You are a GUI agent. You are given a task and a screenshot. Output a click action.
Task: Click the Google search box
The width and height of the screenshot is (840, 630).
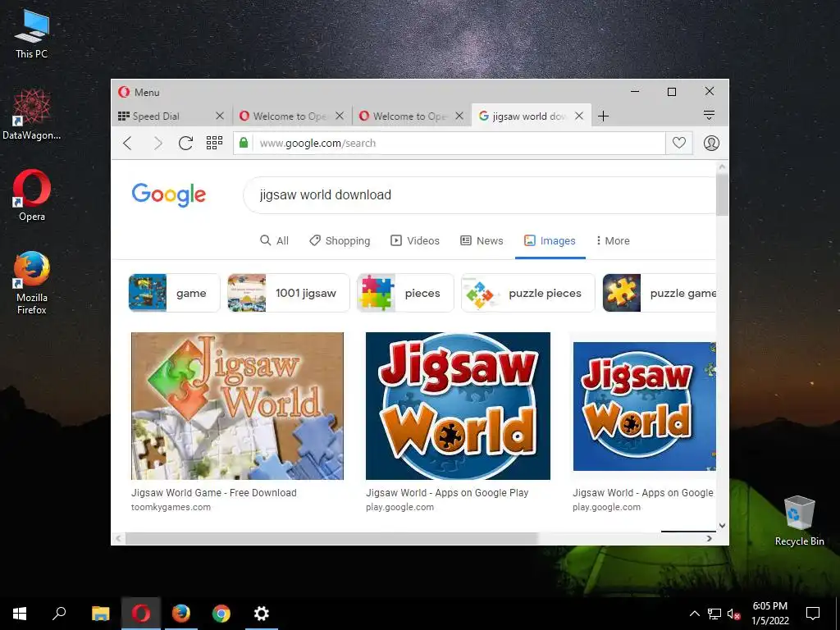click(479, 195)
